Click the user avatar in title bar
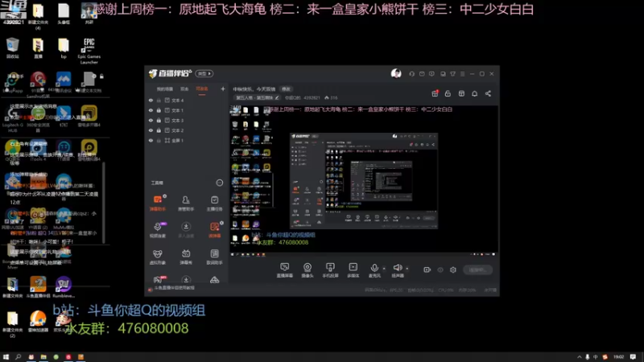 [x=396, y=73]
